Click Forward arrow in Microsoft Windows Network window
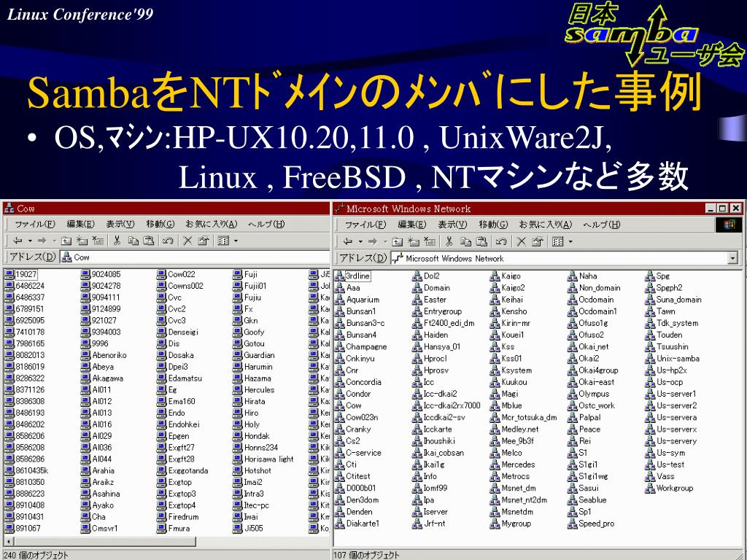The image size is (747, 560). click(x=373, y=241)
